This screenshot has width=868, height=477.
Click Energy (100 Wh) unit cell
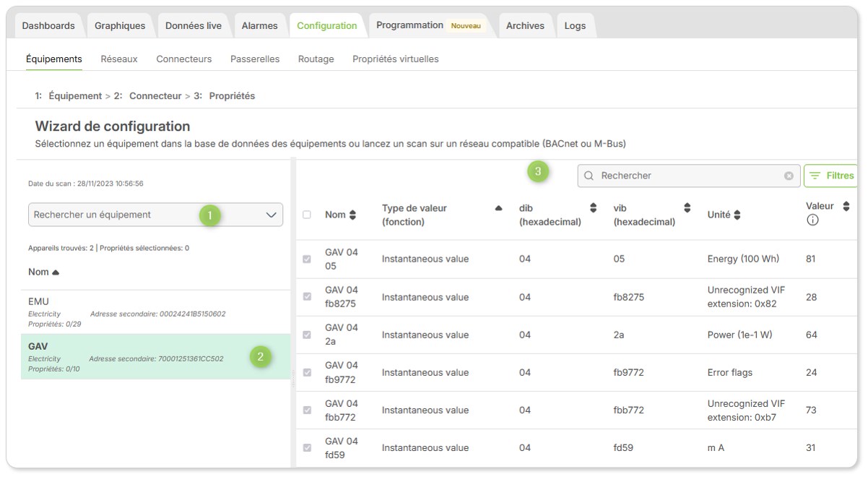[x=743, y=259]
